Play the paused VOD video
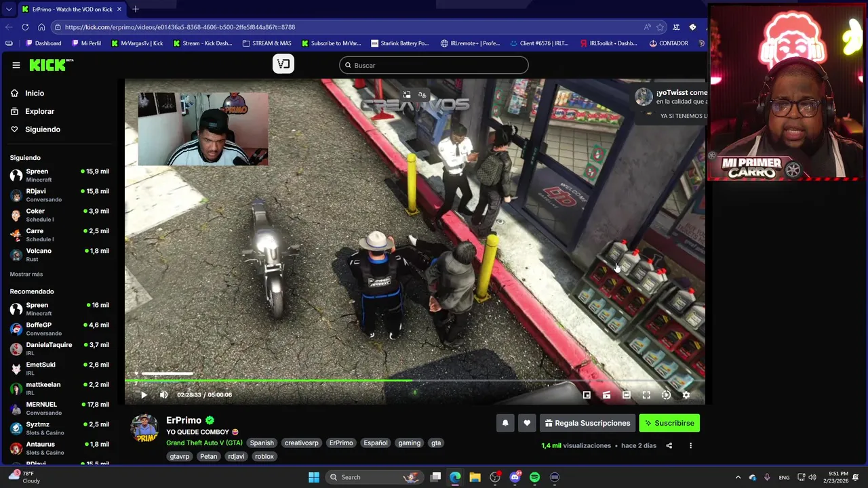 coord(144,394)
